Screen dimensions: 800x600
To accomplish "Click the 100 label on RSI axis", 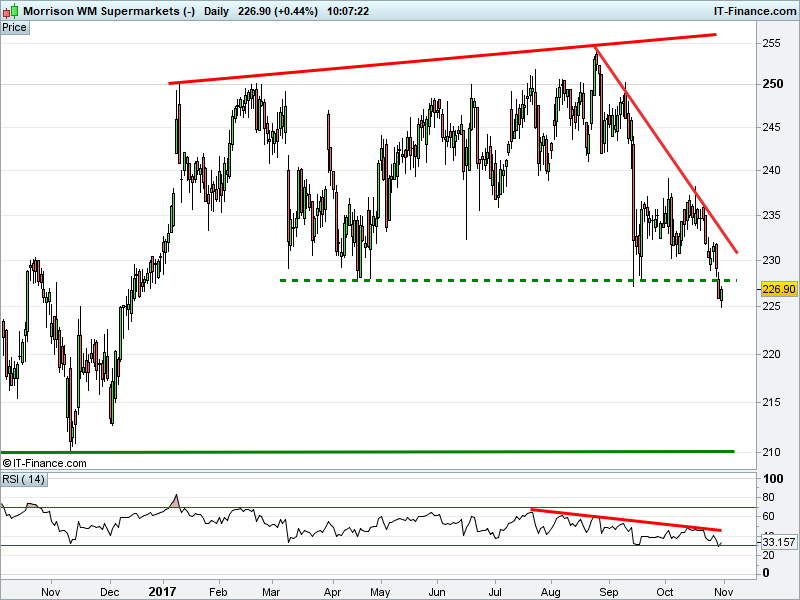I will point(773,479).
